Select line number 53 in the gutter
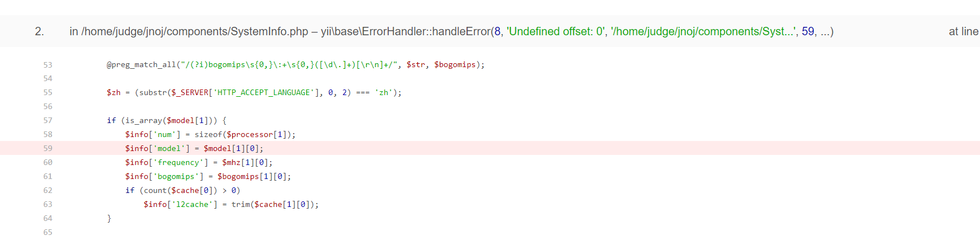Image resolution: width=980 pixels, height=245 pixels. coord(48,65)
